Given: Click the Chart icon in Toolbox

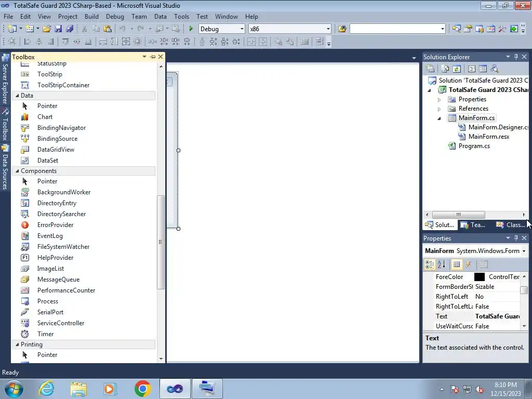Looking at the screenshot, I should 25,117.
